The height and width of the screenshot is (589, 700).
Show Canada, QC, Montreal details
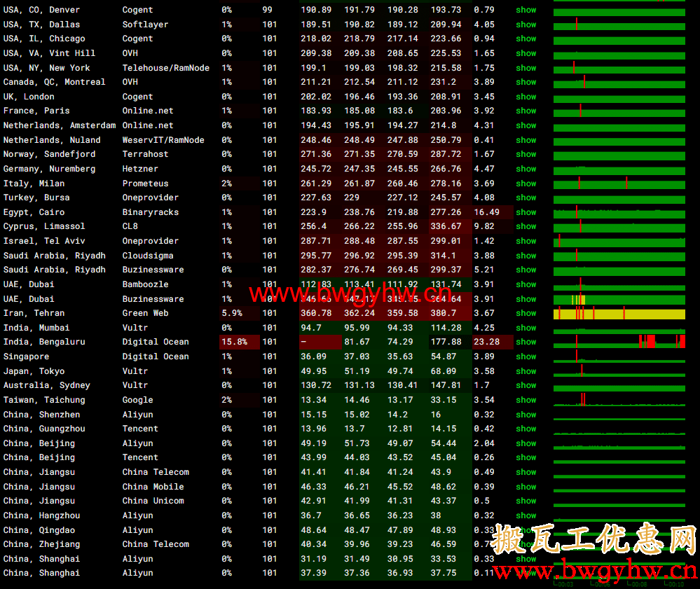[x=526, y=82]
